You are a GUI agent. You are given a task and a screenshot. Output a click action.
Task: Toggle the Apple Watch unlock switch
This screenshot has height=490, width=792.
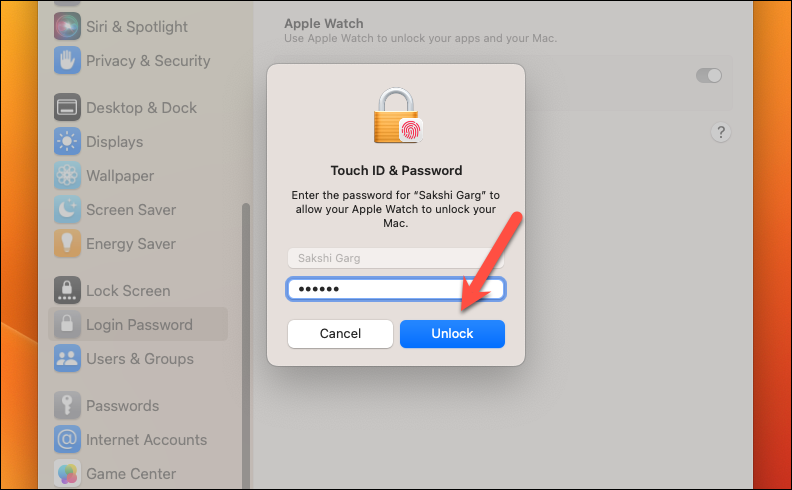point(709,76)
